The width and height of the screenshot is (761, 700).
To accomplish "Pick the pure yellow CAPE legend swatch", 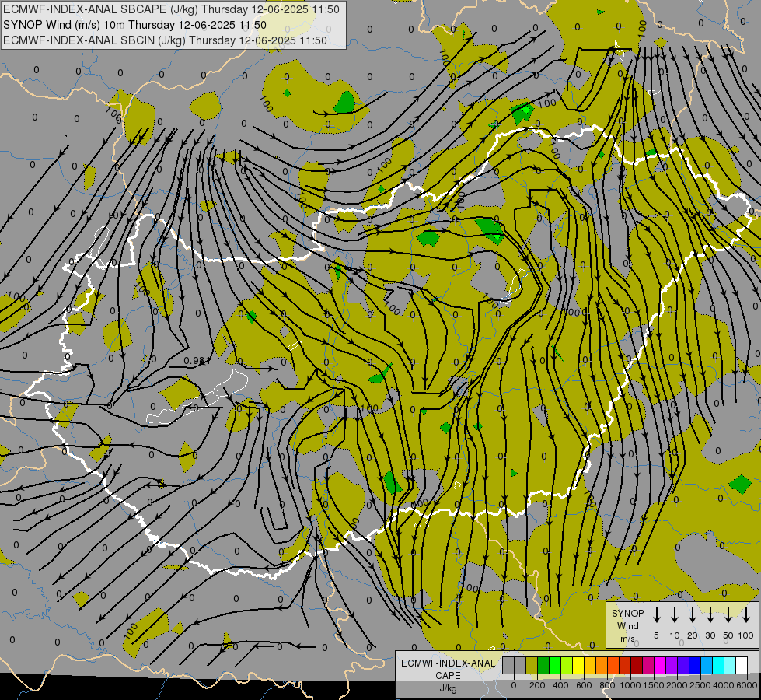I will pos(578,665).
